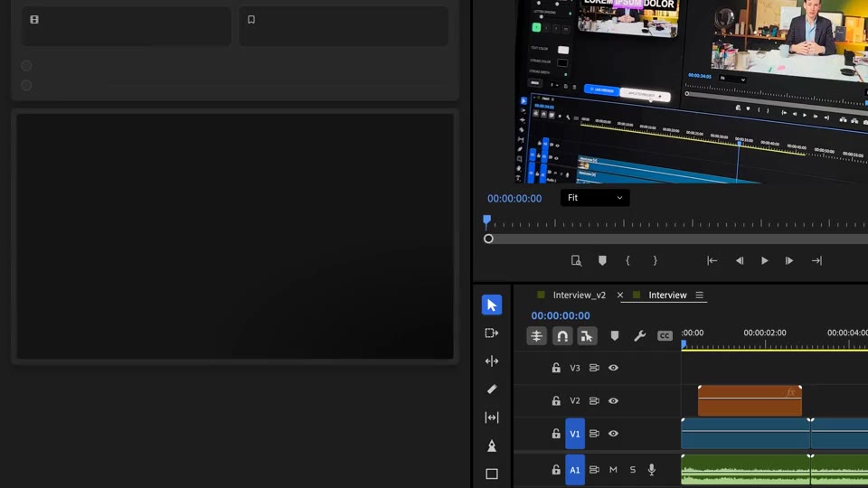The width and height of the screenshot is (868, 488).
Task: Select the orange clip on V2
Action: click(750, 400)
